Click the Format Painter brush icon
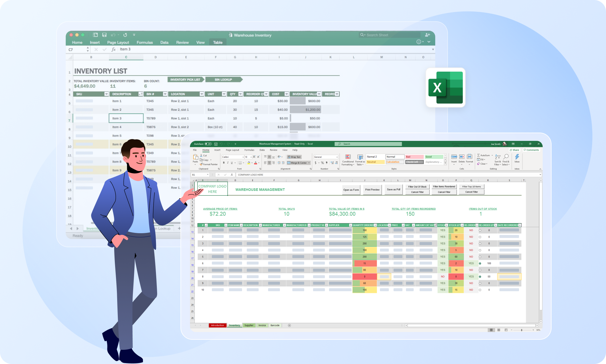 201,164
